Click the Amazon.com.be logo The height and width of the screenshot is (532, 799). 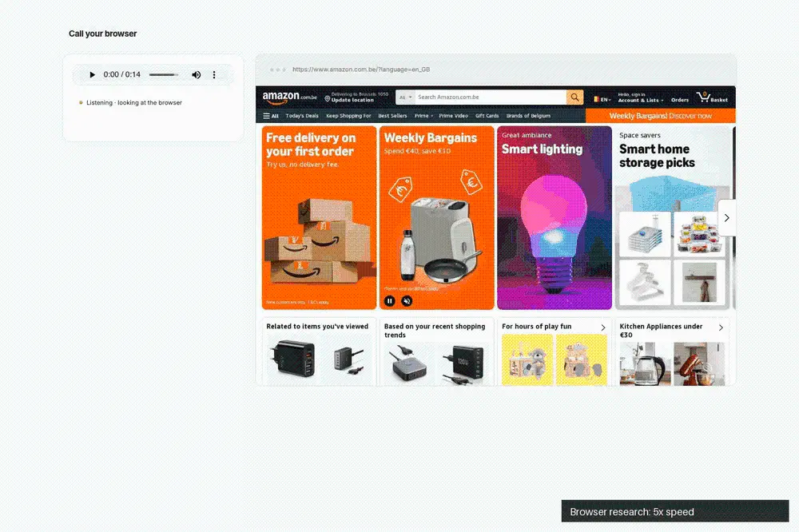point(289,97)
